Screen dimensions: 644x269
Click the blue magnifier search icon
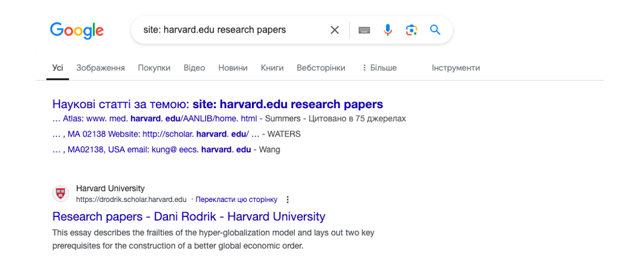(435, 30)
